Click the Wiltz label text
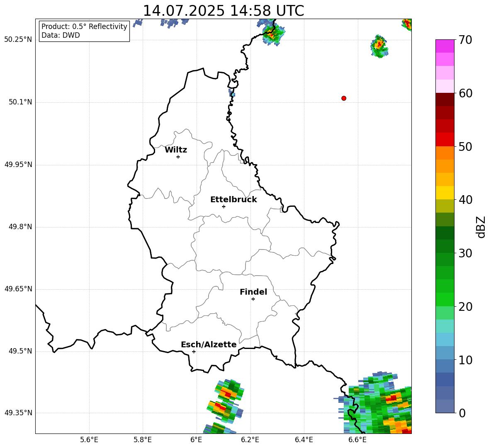 pos(176,150)
